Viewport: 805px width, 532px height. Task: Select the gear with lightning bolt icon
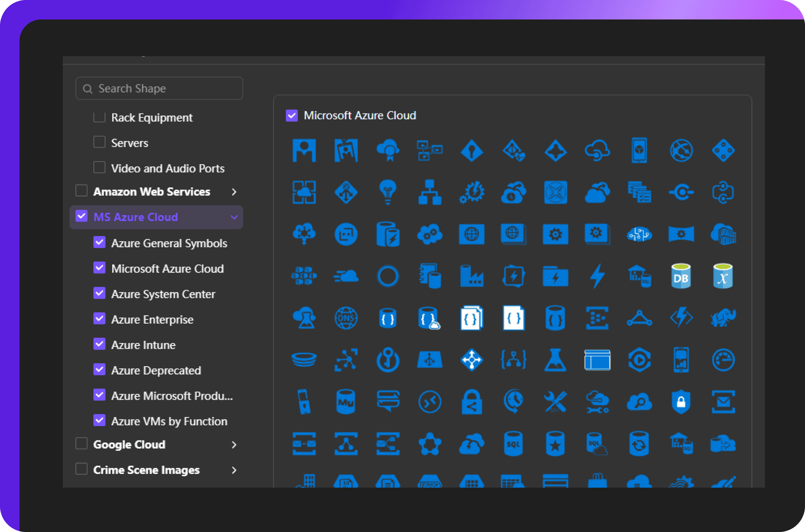pos(472,192)
